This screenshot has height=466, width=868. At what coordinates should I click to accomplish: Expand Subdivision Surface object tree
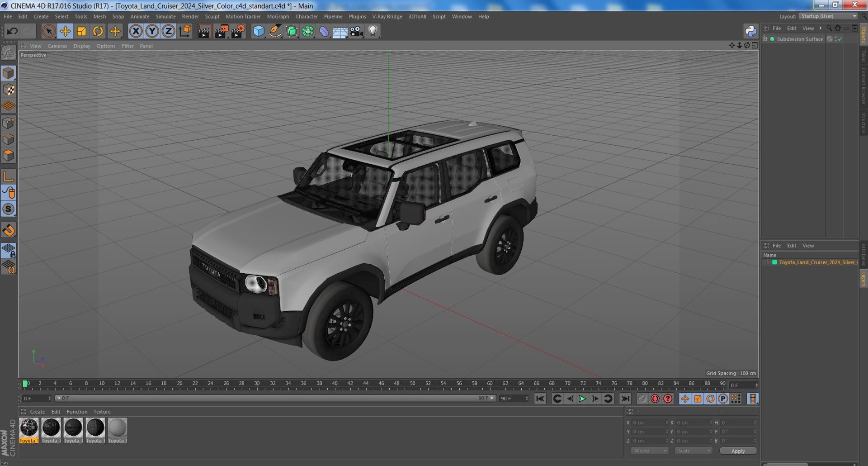click(x=765, y=39)
